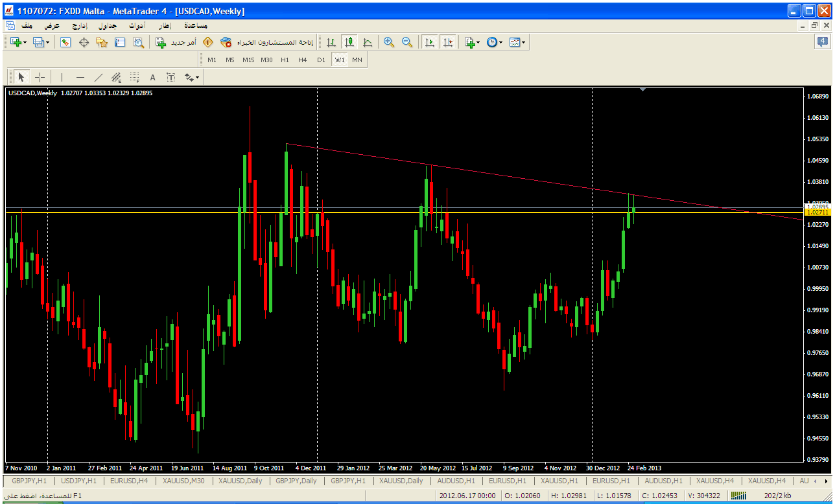Select the M15 timeframe

[248, 60]
